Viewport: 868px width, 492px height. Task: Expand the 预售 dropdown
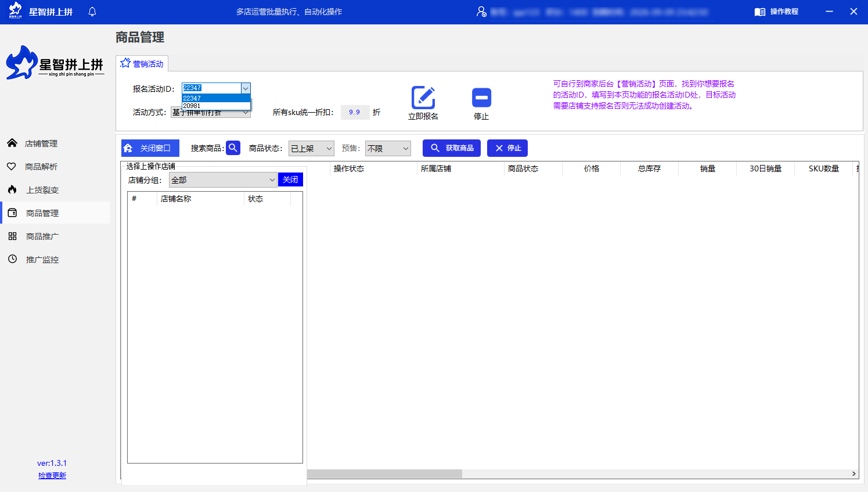pos(388,148)
